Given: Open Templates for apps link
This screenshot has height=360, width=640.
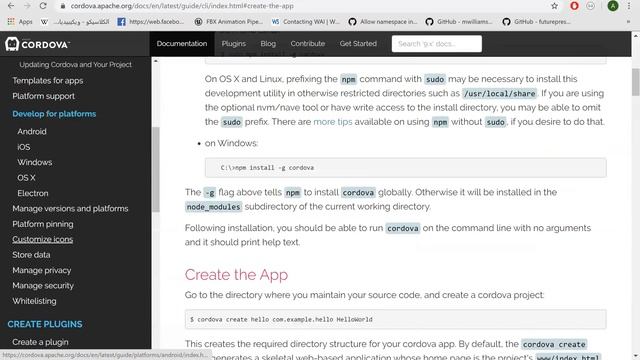Looking at the screenshot, I should tap(48, 80).
